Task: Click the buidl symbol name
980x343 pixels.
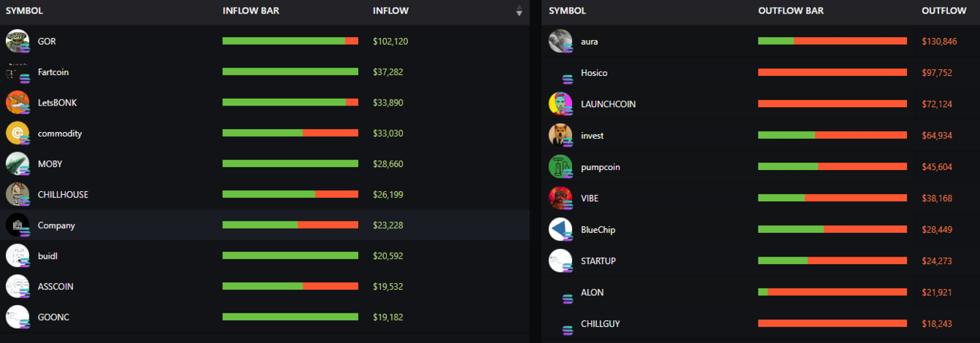Action: click(48, 256)
